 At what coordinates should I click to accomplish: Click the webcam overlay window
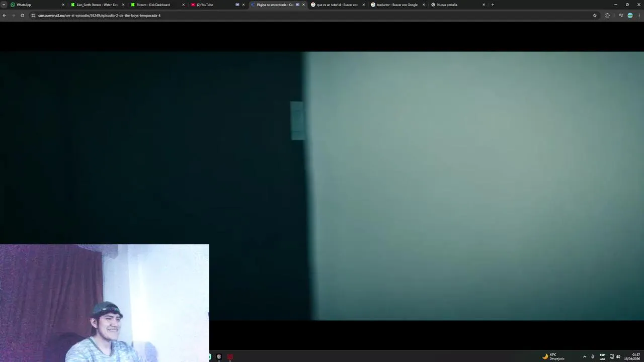coord(105,303)
